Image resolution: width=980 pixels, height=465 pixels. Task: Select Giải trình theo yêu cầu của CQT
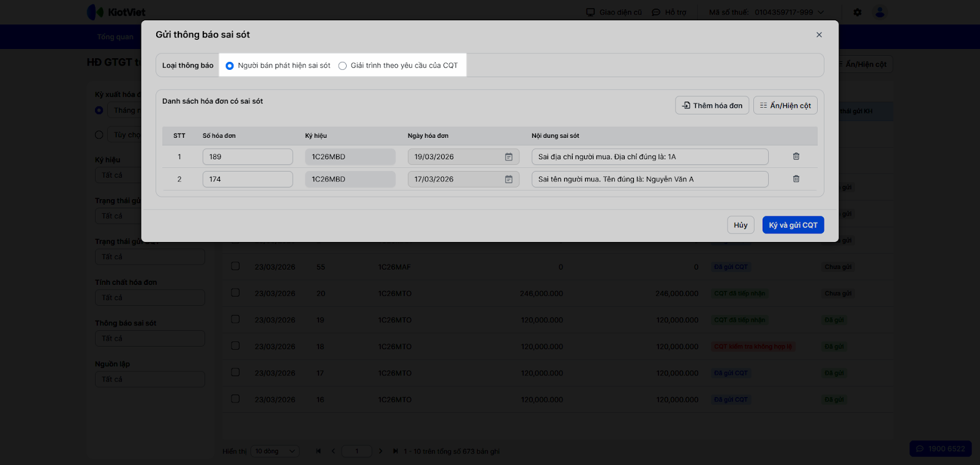(342, 66)
